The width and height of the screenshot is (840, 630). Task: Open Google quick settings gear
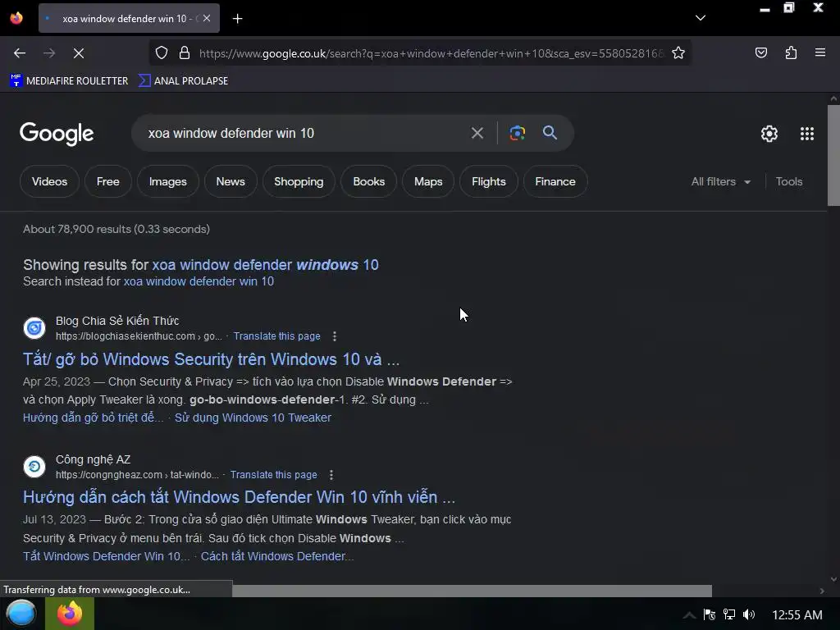click(x=769, y=134)
